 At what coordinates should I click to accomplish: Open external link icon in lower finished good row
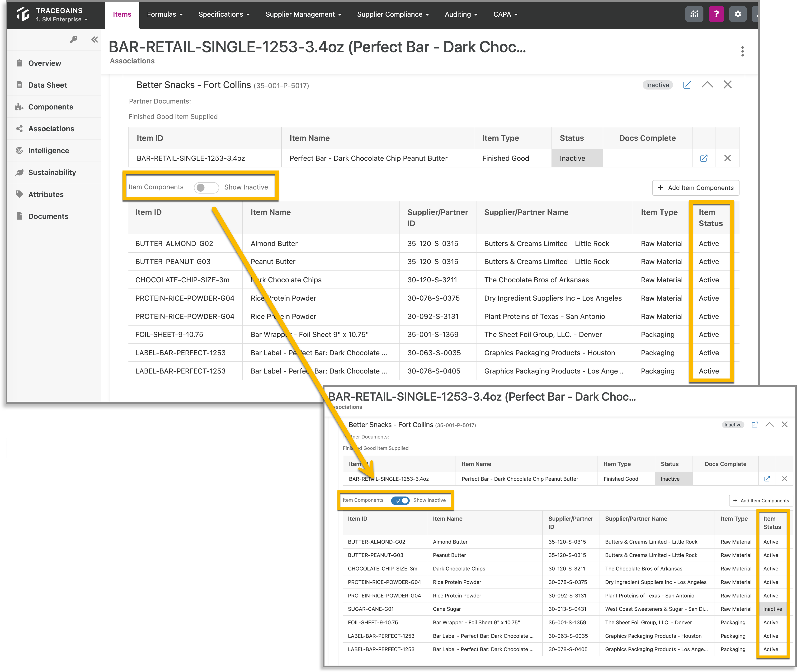click(767, 478)
